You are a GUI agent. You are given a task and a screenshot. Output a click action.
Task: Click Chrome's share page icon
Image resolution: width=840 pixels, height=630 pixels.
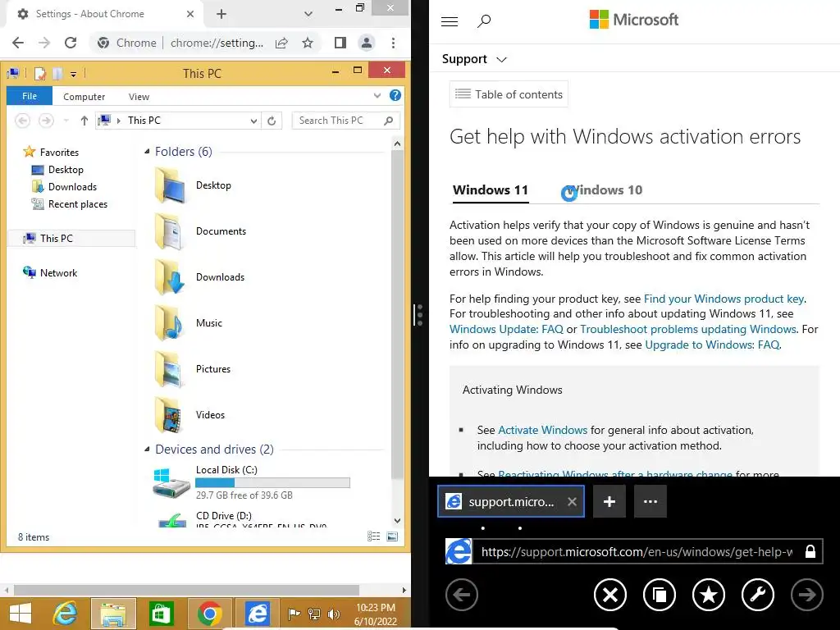point(282,43)
